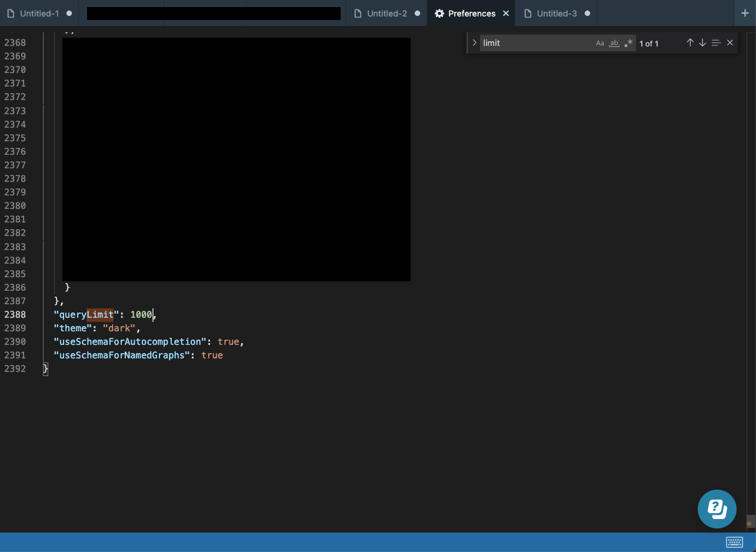Click the unsaved-changes dot on Untitled-1

[69, 13]
